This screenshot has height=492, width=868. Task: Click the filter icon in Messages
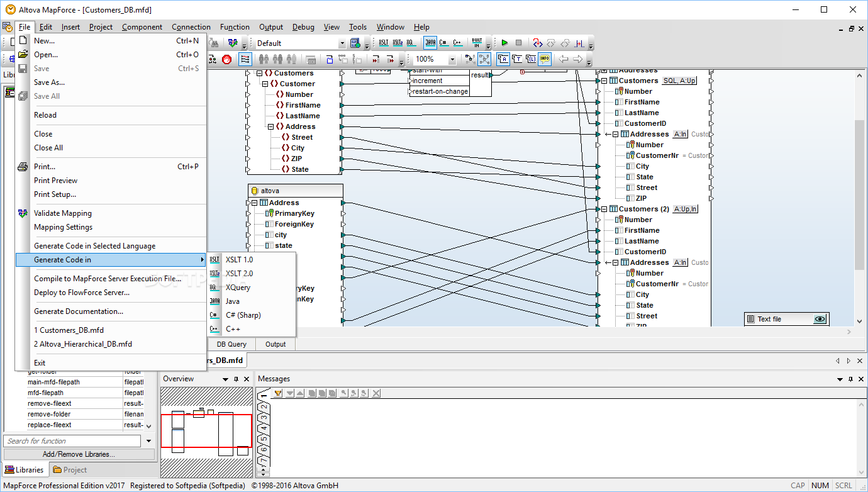pyautogui.click(x=277, y=393)
